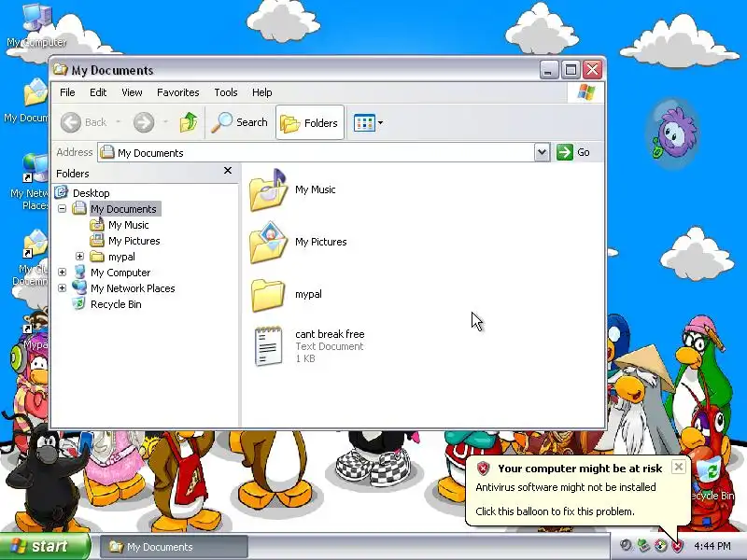Click the Address bar field
Image resolution: width=747 pixels, height=560 pixels.
tap(316, 152)
